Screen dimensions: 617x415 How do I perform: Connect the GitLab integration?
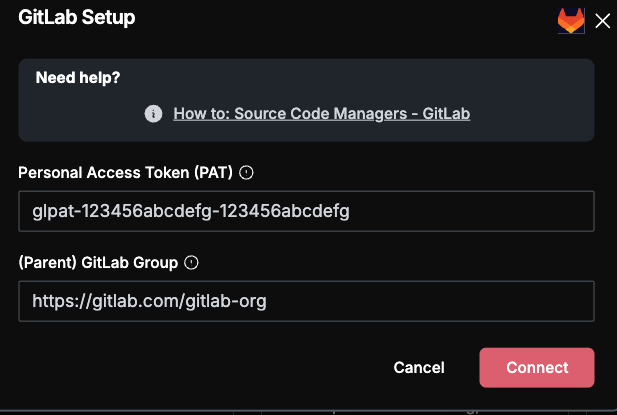tap(537, 367)
